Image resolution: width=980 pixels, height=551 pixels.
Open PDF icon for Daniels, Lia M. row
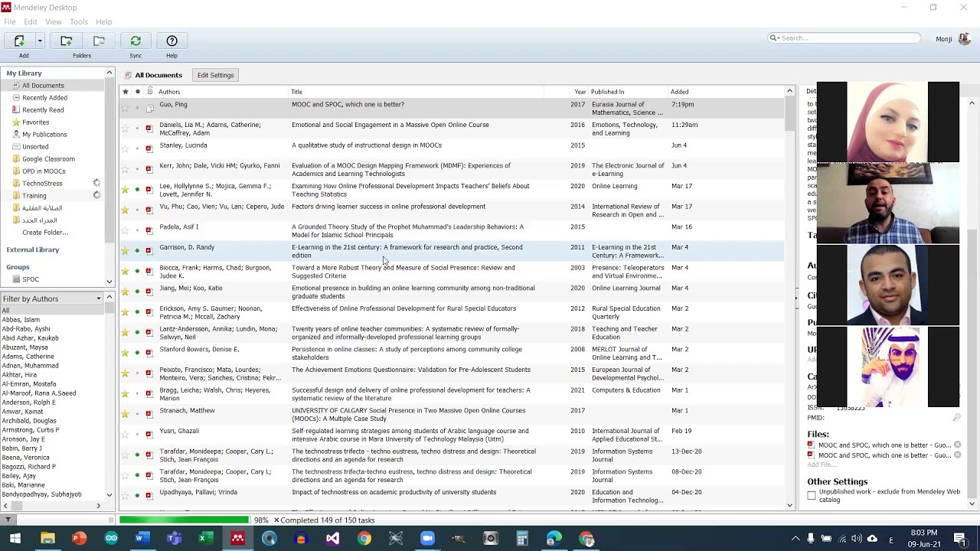tap(149, 129)
